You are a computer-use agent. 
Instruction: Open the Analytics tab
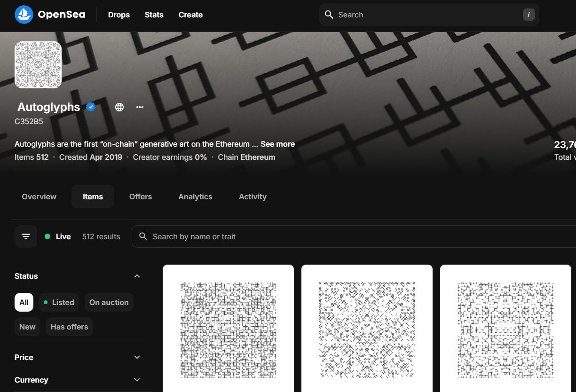pyautogui.click(x=195, y=196)
